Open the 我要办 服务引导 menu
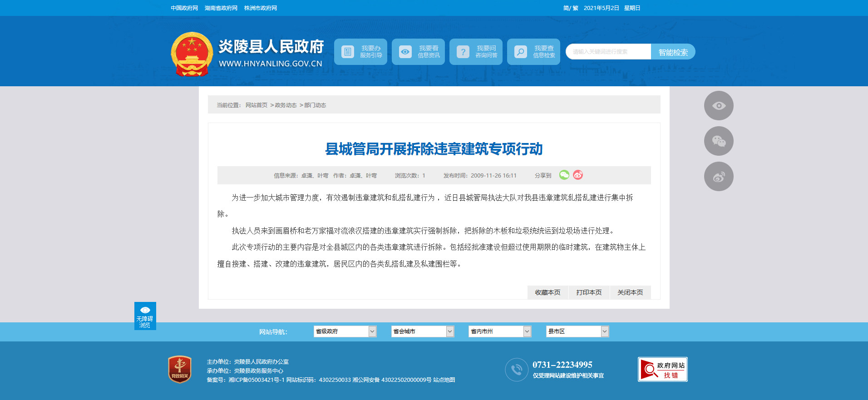868x400 pixels. [360, 52]
